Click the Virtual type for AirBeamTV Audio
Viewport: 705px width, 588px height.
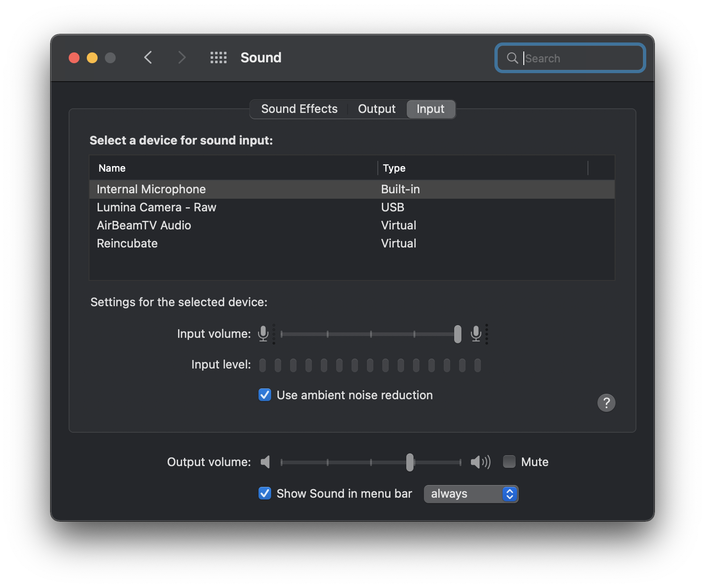click(x=399, y=225)
